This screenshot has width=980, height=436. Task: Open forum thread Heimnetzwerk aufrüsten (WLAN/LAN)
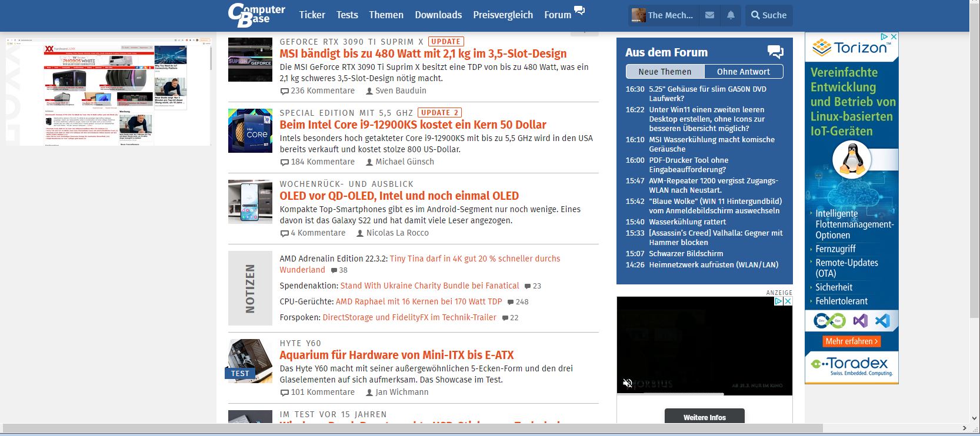click(x=714, y=264)
